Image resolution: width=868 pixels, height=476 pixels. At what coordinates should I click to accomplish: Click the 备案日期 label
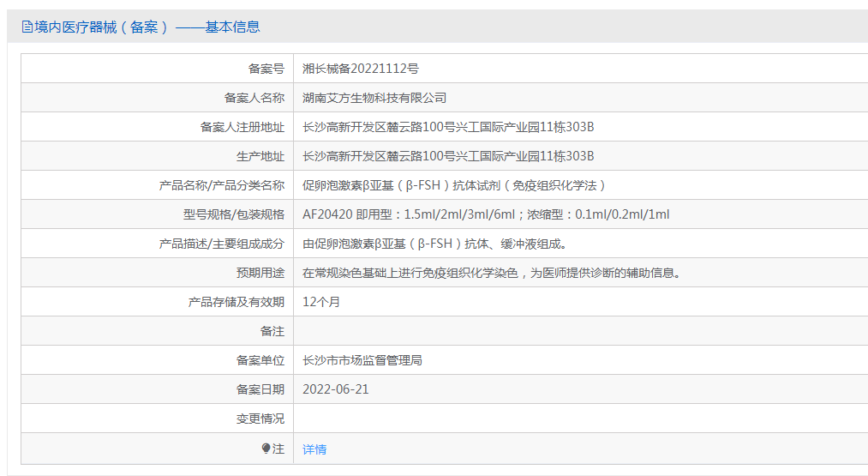click(260, 390)
